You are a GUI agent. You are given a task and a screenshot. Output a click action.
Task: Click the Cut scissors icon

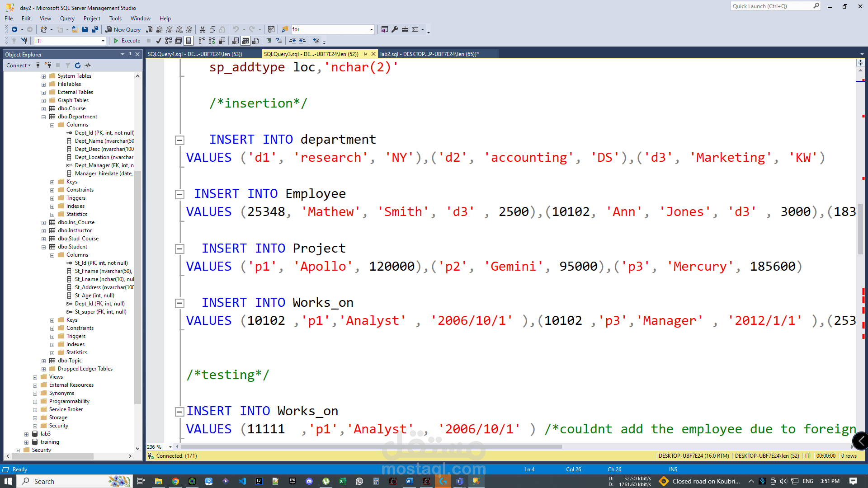tap(203, 29)
